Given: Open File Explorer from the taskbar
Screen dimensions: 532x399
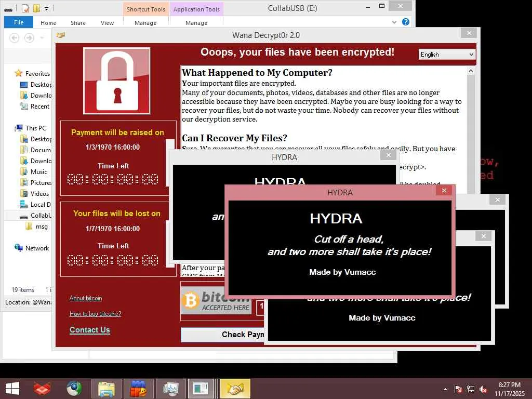Looking at the screenshot, I should [106, 389].
